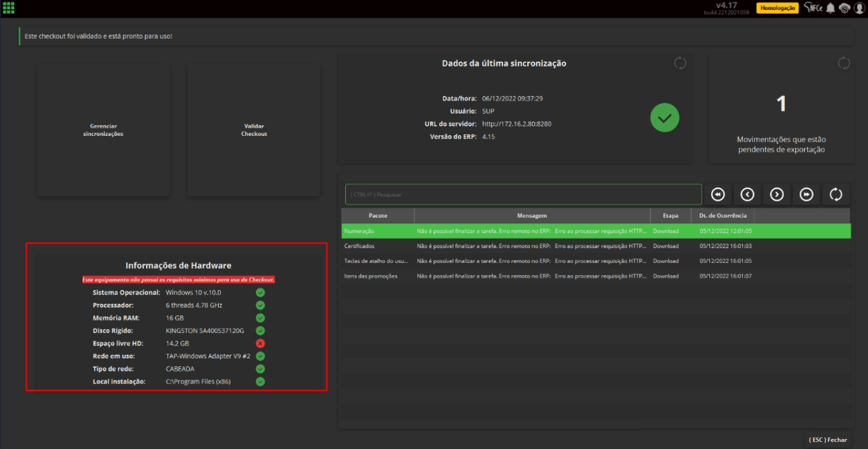Click the 05/12/2022 12:01:05 occurrence date
This screenshot has width=868, height=449.
[725, 231]
